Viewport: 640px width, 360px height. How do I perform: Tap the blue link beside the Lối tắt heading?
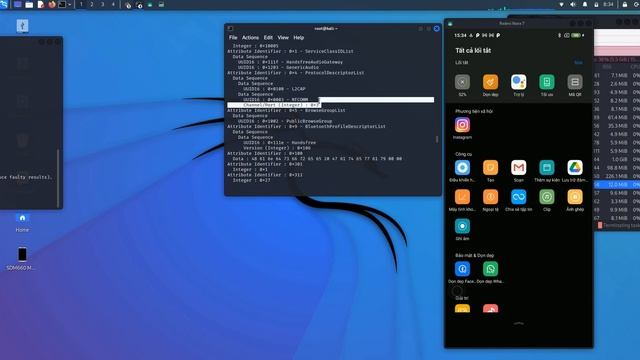click(x=578, y=62)
